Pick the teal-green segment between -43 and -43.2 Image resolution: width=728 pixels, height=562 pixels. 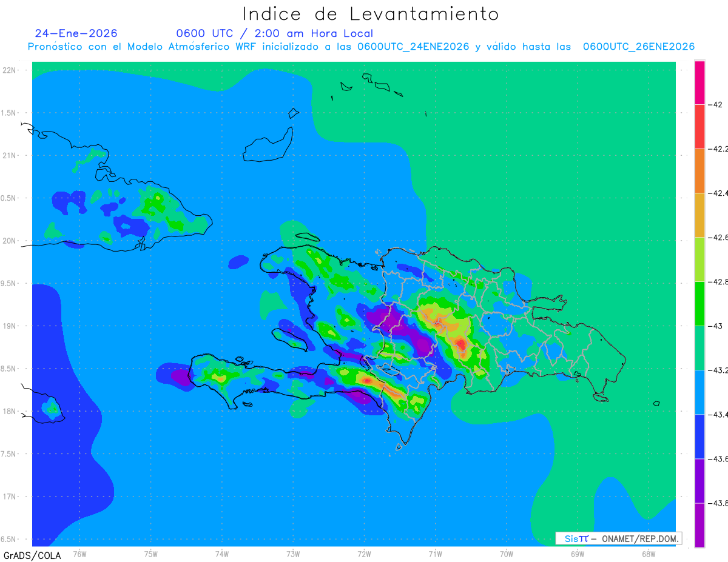(699, 348)
